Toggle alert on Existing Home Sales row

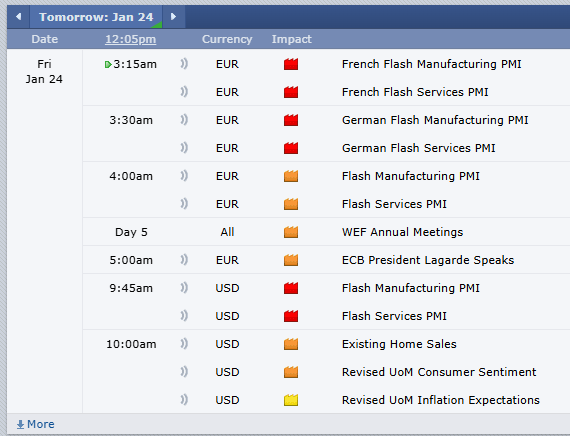pyautogui.click(x=184, y=344)
